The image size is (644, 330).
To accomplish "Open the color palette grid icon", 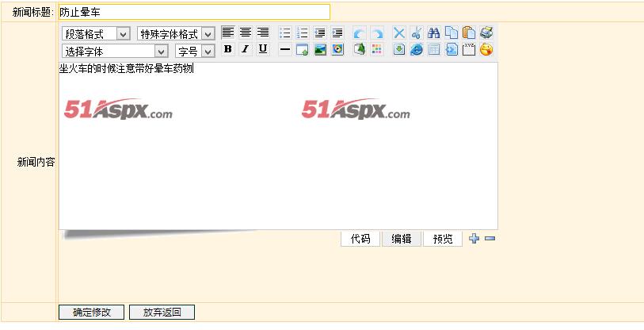I will (377, 50).
